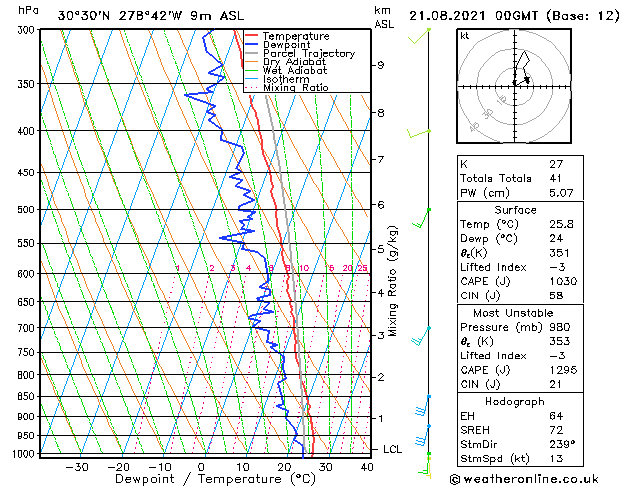Viewport: 629px width, 486px height.
Task: Click the LCL marker label
Action: click(x=392, y=449)
